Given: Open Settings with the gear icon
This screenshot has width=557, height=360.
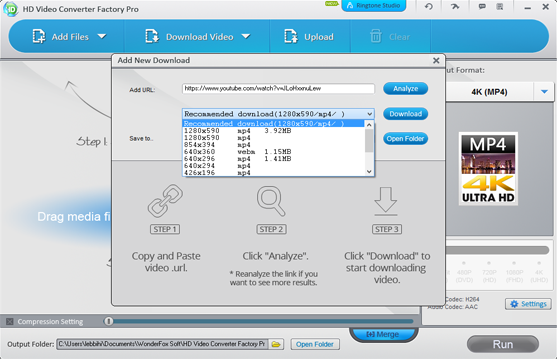Looking at the screenshot, I should coord(528,304).
